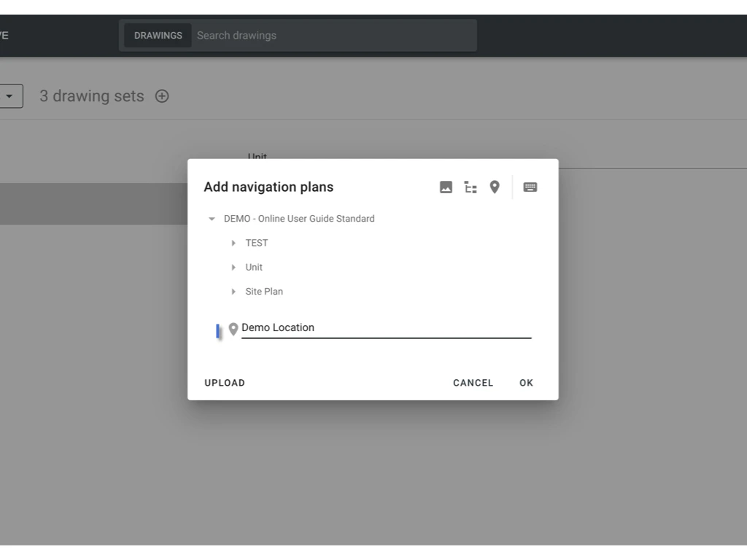Image resolution: width=747 pixels, height=560 pixels.
Task: Expand the Unit tree node
Action: tap(233, 267)
